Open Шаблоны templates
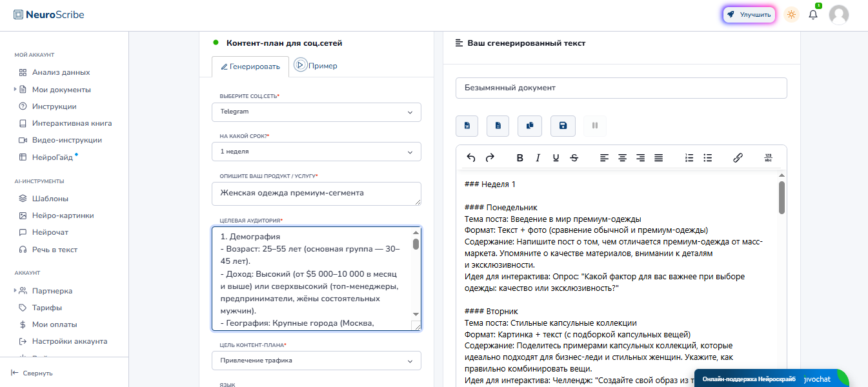Image resolution: width=868 pixels, height=387 pixels. [50, 199]
